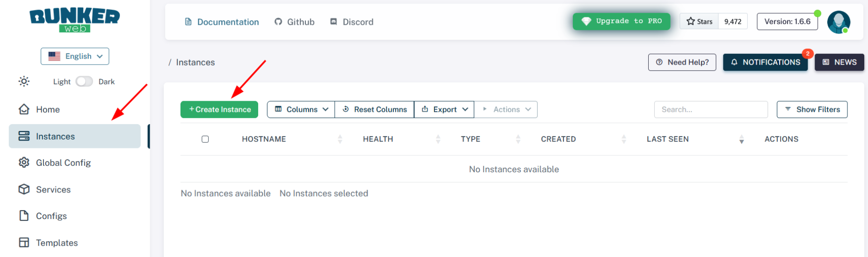Screen dimensions: 868x257
Task: Click Create Instance button
Action: (219, 110)
